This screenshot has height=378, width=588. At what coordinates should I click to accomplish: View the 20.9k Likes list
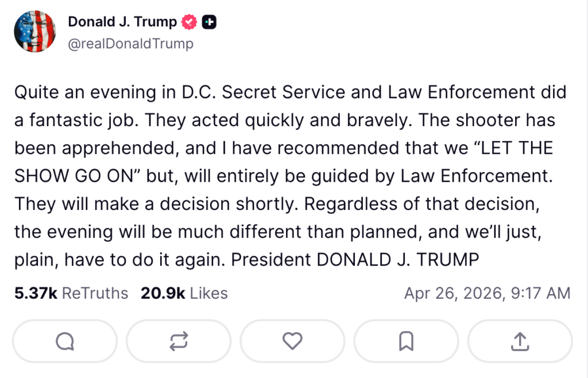click(184, 293)
